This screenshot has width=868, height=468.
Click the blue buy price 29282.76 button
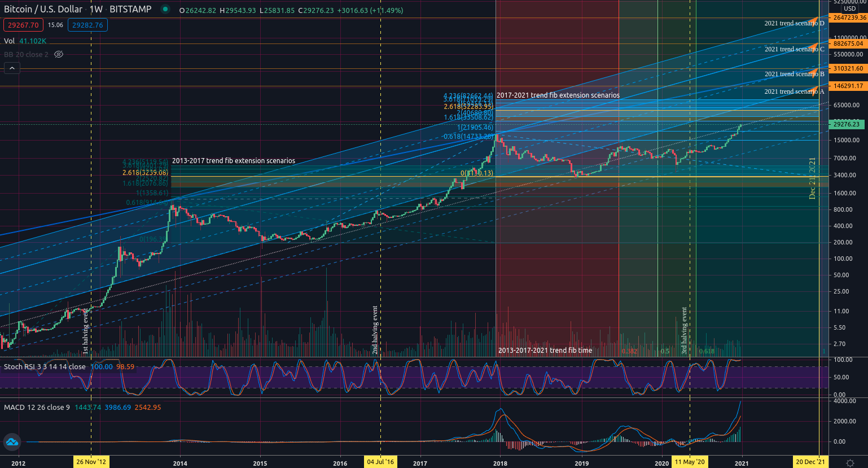[x=87, y=25]
